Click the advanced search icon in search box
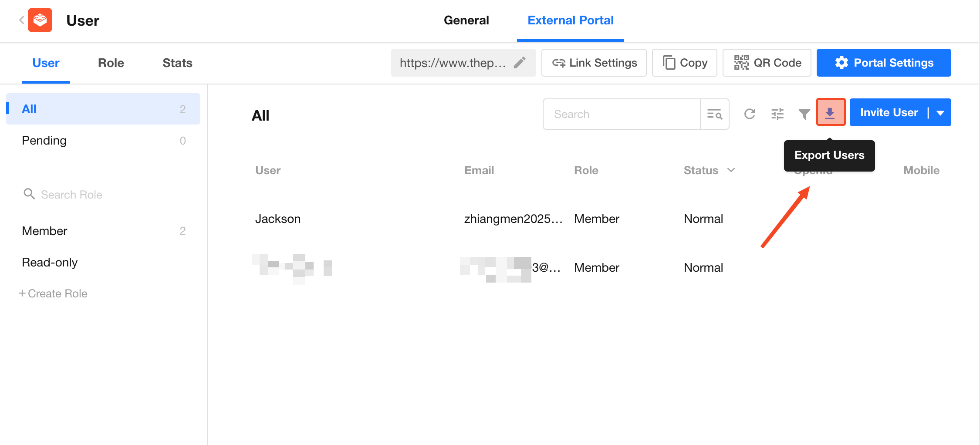The width and height of the screenshot is (980, 445). tap(714, 114)
